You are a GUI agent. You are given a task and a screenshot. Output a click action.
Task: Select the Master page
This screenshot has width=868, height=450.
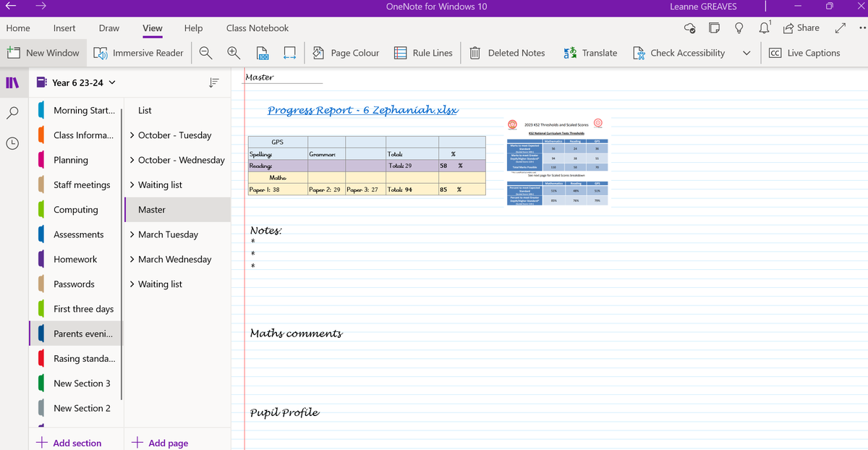(177, 210)
